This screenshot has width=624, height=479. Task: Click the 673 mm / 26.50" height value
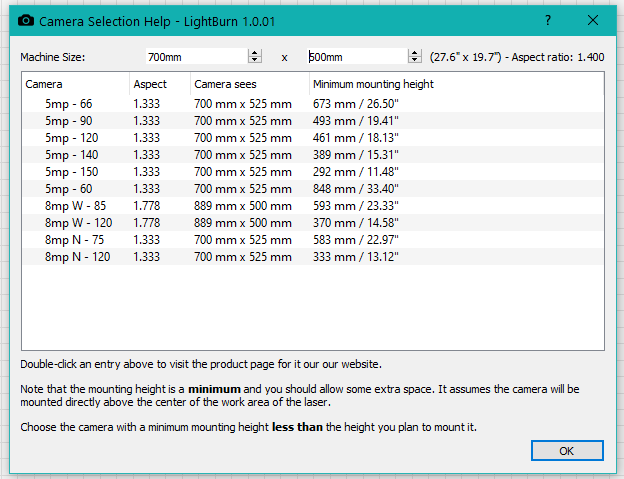(x=355, y=104)
